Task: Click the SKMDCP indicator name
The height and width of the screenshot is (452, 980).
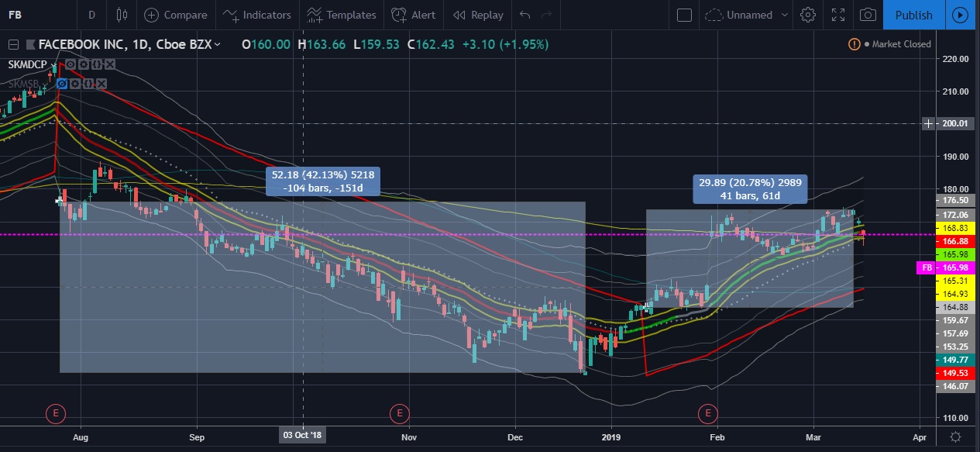Action: click(x=28, y=64)
